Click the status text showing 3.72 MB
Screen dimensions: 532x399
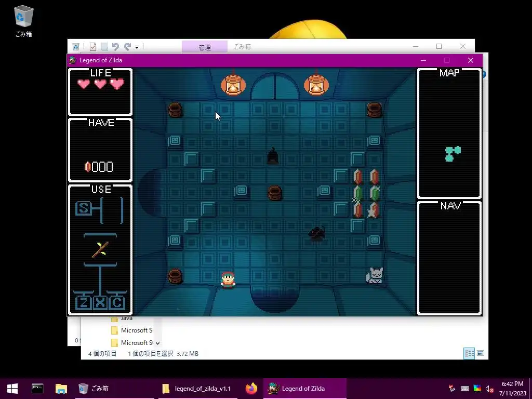click(x=187, y=353)
